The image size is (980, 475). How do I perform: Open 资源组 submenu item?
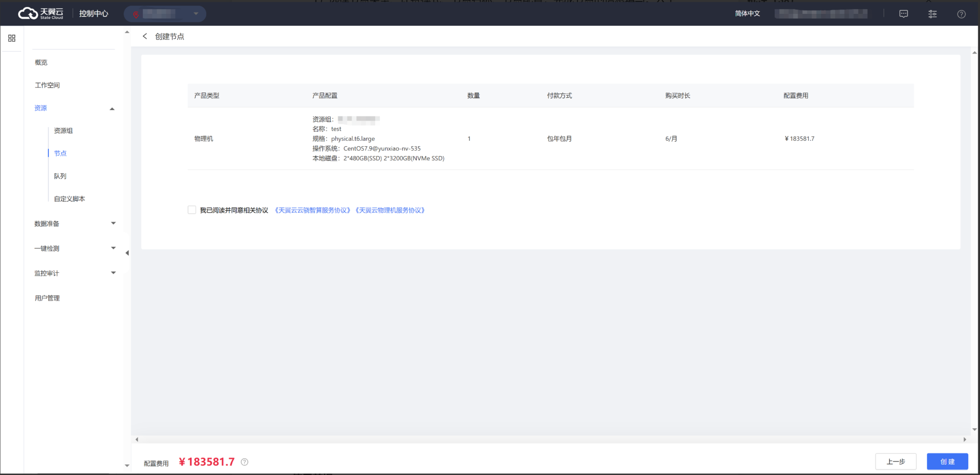[x=63, y=131]
